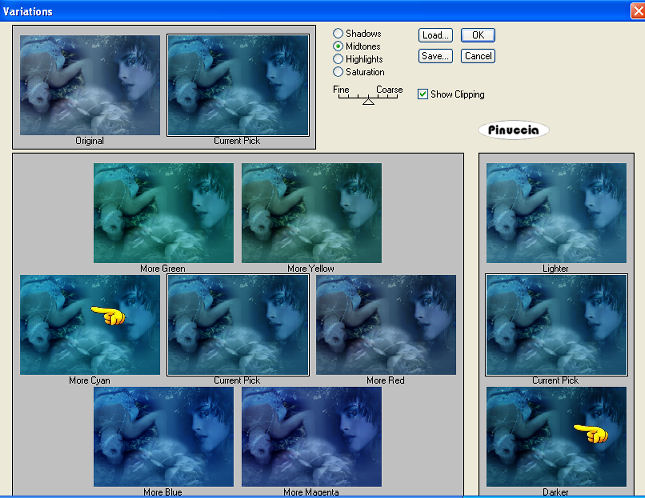Click the OK button

pos(478,35)
